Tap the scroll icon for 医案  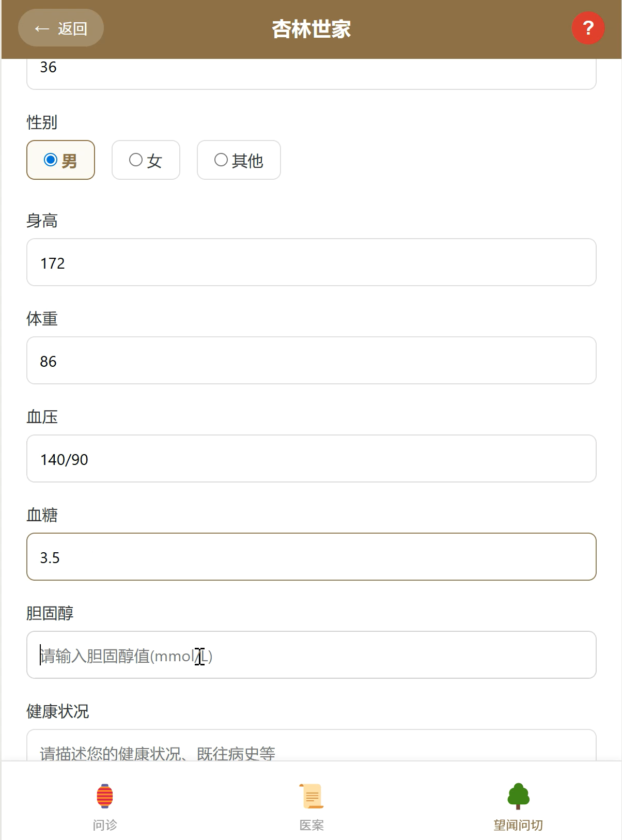pos(312,796)
